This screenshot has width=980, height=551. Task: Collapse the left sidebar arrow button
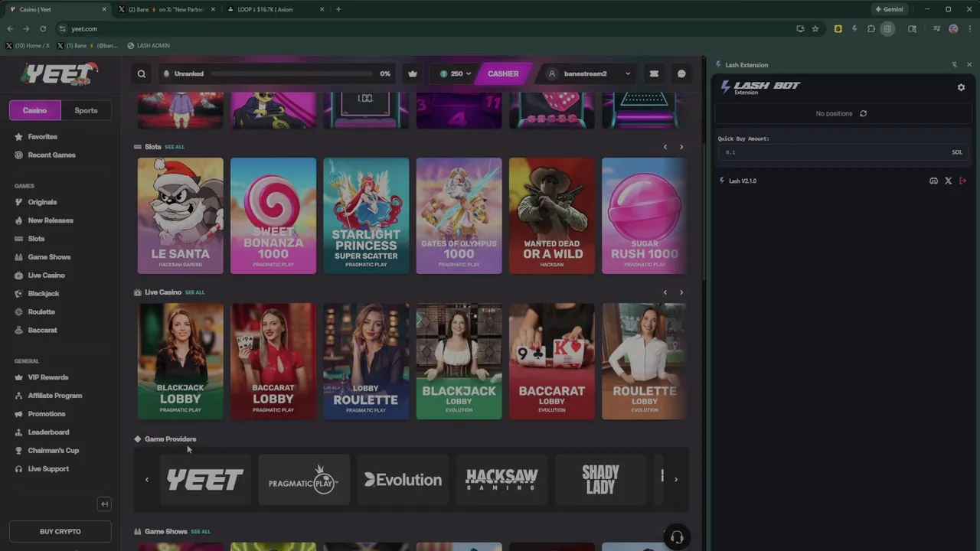[105, 504]
